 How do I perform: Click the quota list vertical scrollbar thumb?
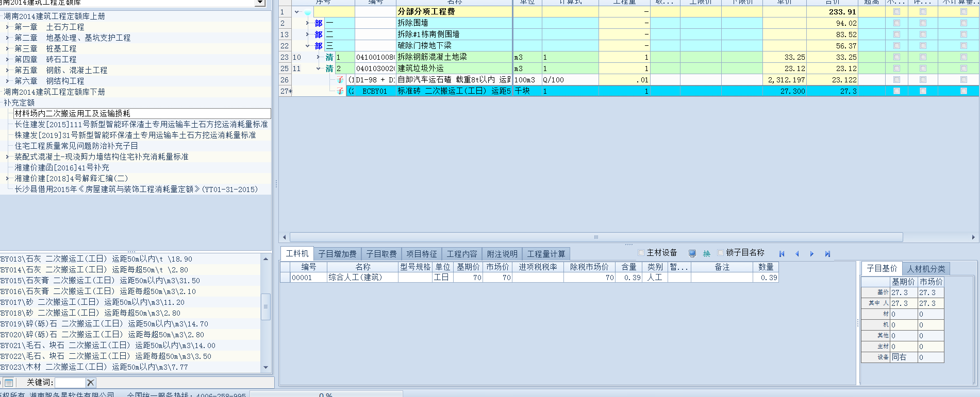(x=266, y=307)
